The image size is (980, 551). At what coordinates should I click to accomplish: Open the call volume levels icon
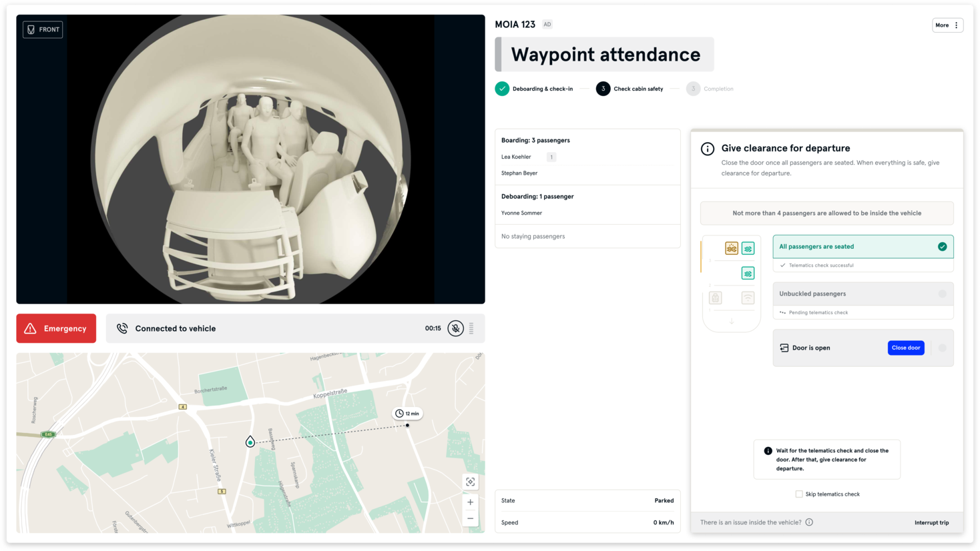point(471,328)
